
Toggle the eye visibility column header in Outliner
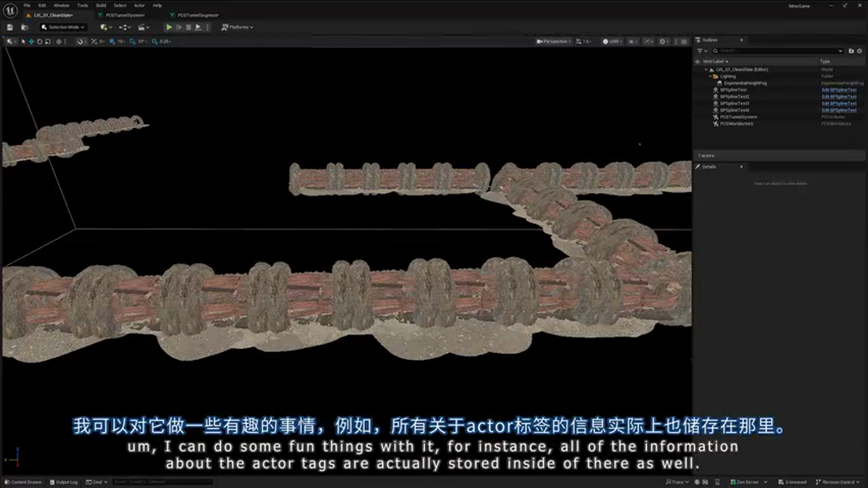click(x=697, y=61)
